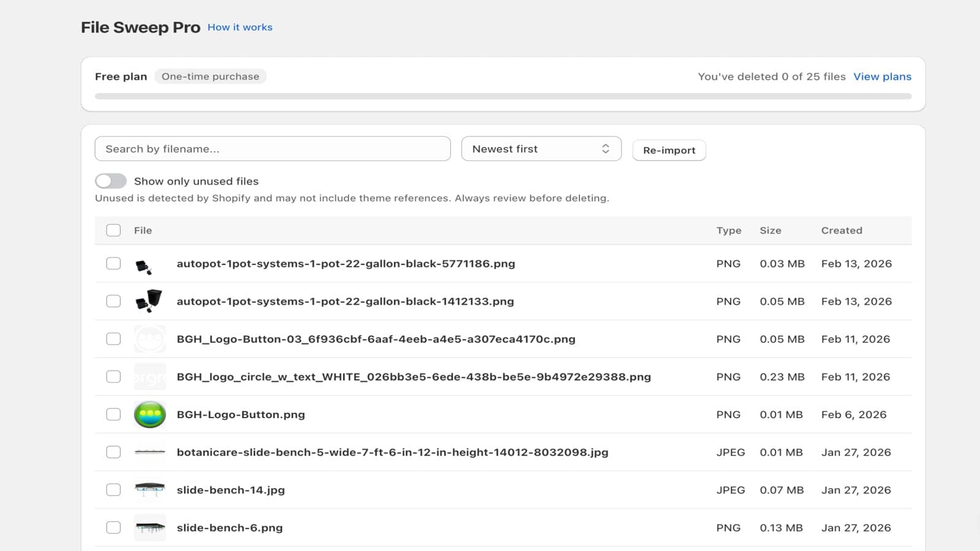Click filename slide-bench-14.jpg
This screenshot has height=551, width=980.
coord(231,490)
